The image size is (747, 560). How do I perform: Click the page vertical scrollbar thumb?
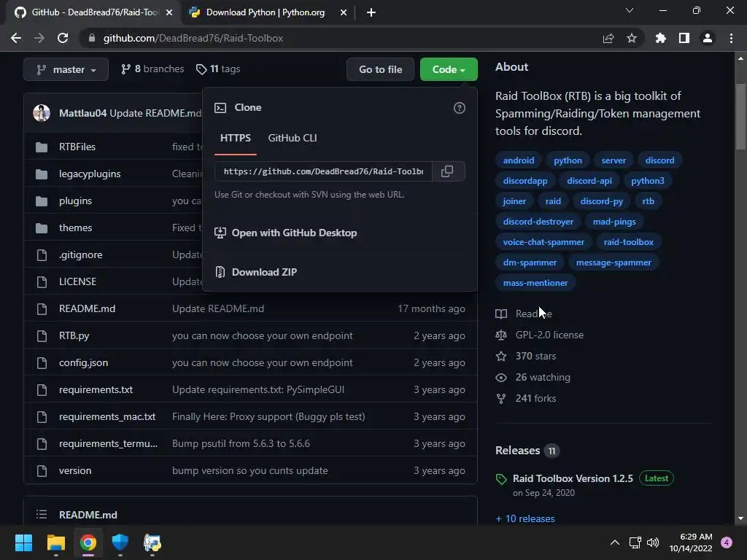point(740,117)
